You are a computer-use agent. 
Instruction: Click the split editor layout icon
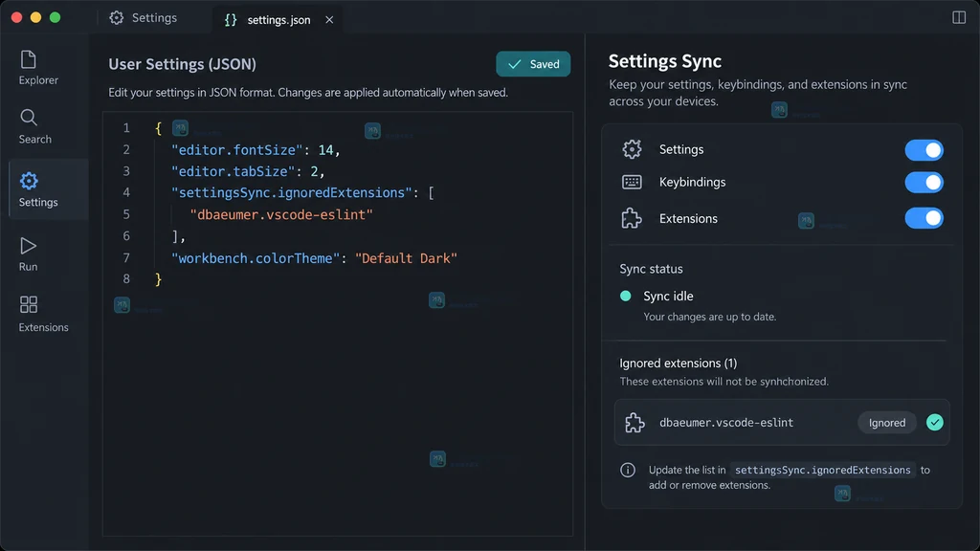pos(959,17)
